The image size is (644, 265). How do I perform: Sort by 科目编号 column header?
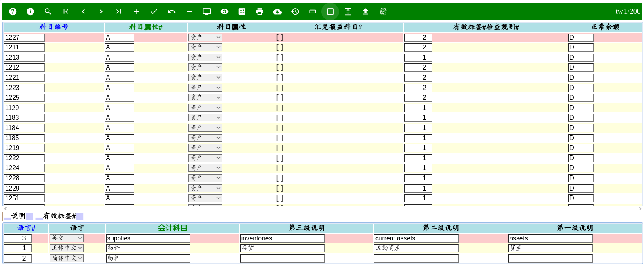click(53, 27)
